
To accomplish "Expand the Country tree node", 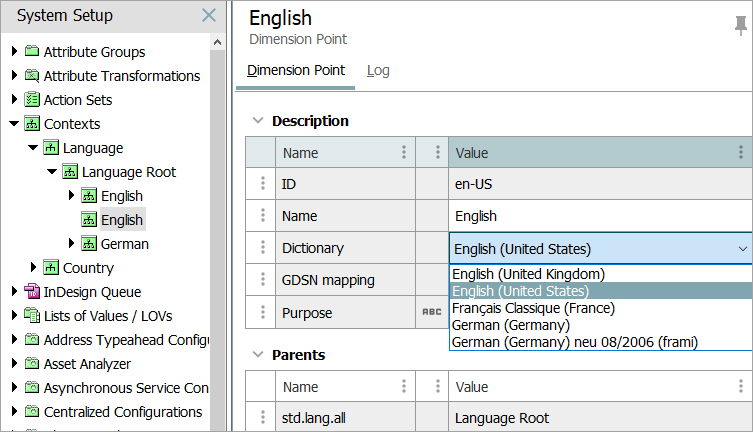I will 33,268.
